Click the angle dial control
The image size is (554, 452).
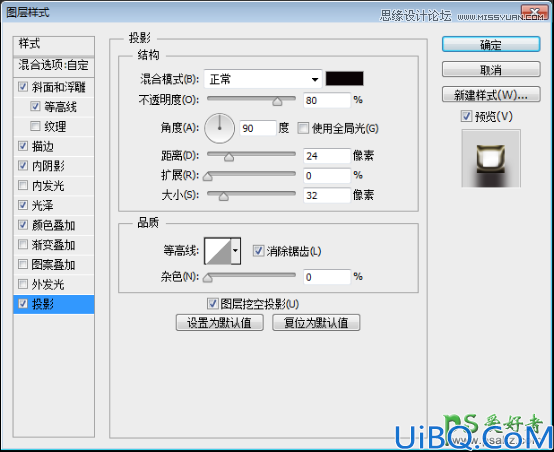coord(219,128)
